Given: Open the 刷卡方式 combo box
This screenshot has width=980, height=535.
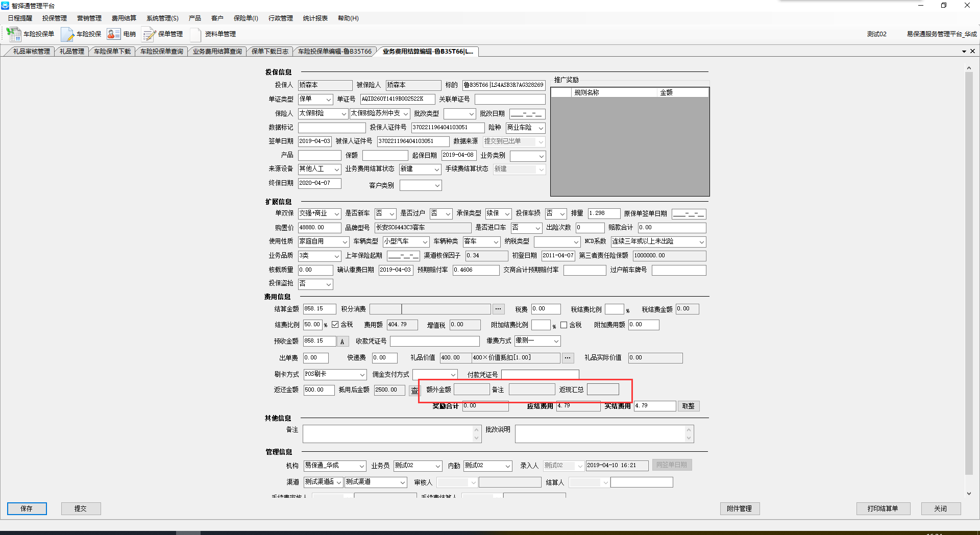Looking at the screenshot, I should coord(362,375).
